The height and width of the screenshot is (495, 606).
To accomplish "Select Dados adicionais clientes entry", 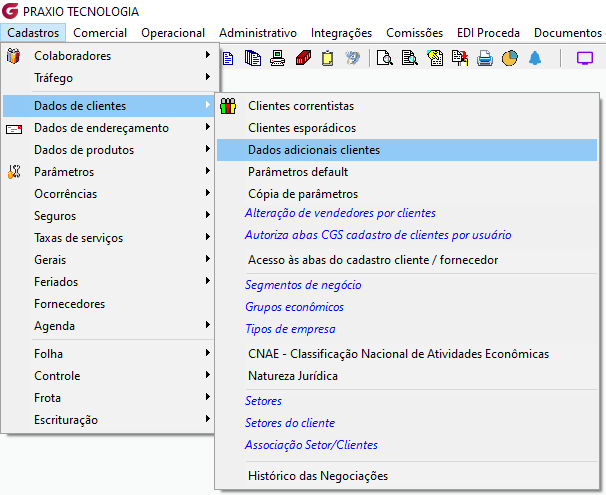I will coord(407,150).
